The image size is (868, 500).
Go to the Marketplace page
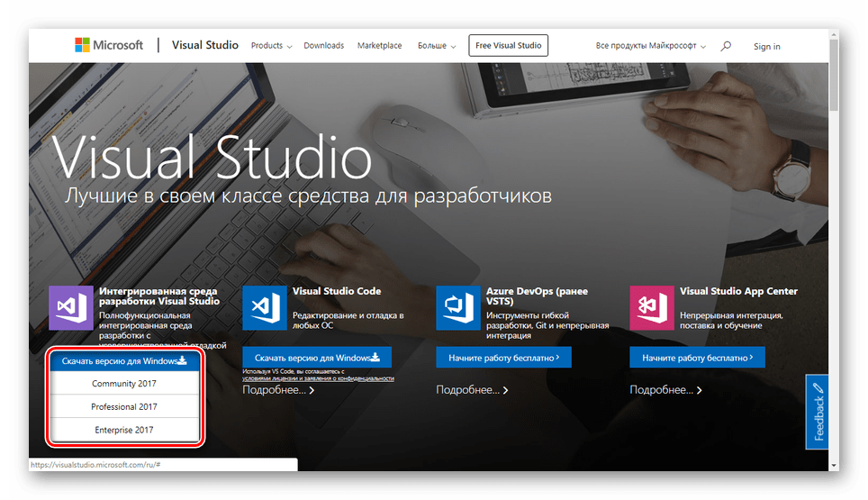pos(379,46)
